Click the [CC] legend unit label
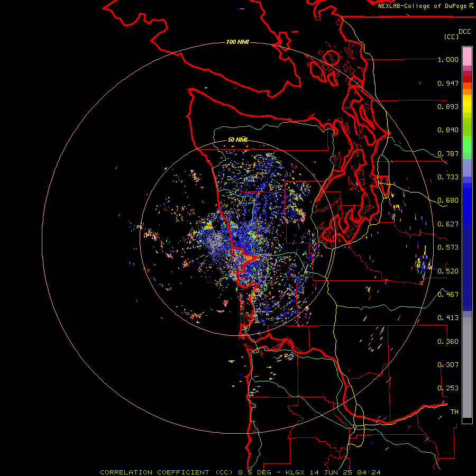The width and height of the screenshot is (476, 476). (x=451, y=36)
